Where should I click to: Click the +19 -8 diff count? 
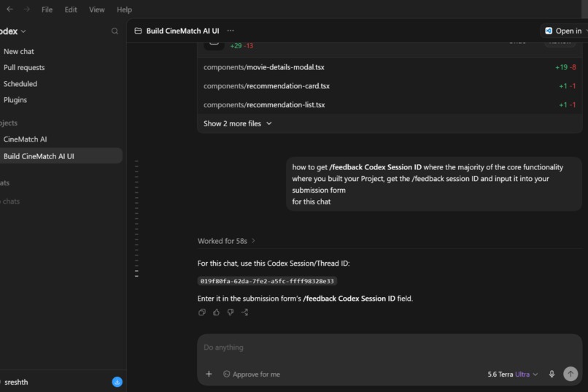(565, 67)
